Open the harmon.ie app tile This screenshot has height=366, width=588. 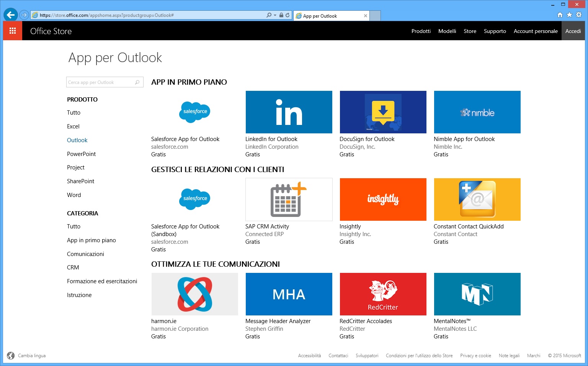[x=195, y=294]
